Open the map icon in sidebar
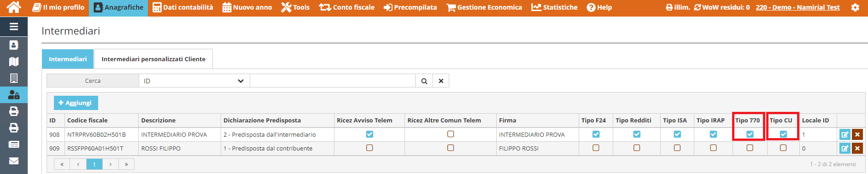Viewport: 868px width, 174px height. (14, 62)
